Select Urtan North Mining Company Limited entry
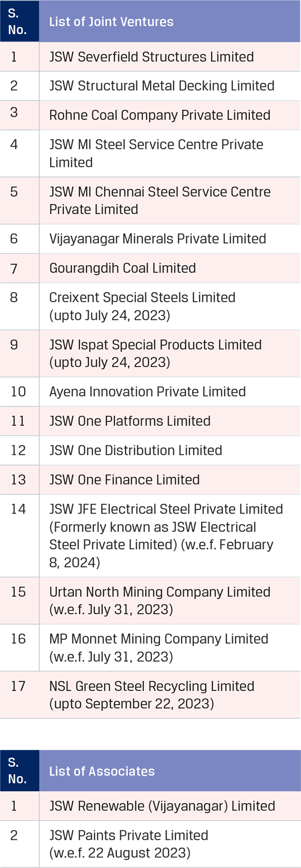 (x=160, y=600)
